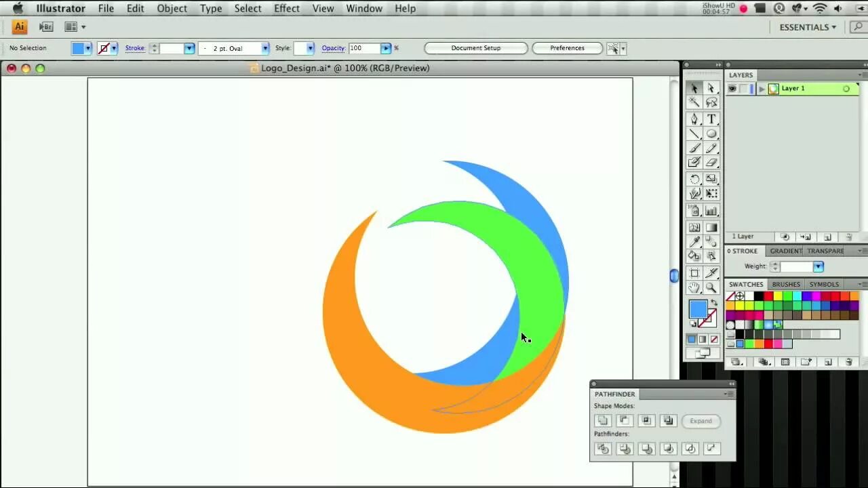Screen dimensions: 868x488
Task: Click Layer 1 target circle
Action: point(846,89)
